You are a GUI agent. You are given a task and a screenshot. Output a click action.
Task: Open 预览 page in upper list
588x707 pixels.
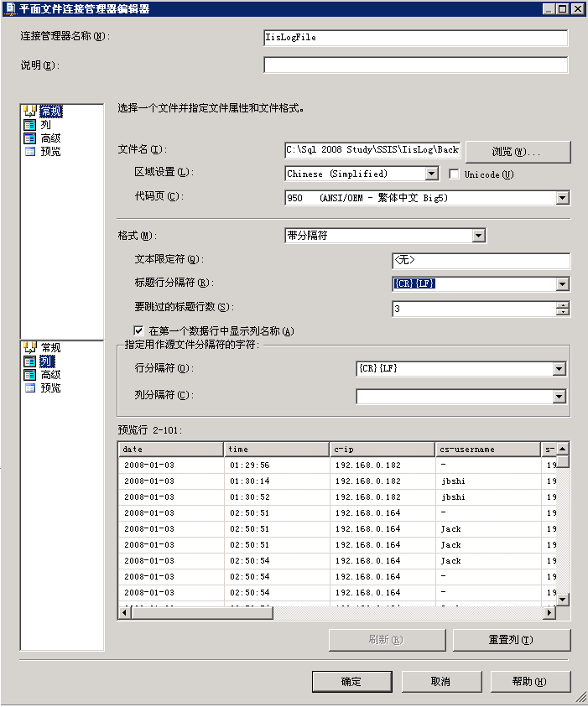(50, 152)
